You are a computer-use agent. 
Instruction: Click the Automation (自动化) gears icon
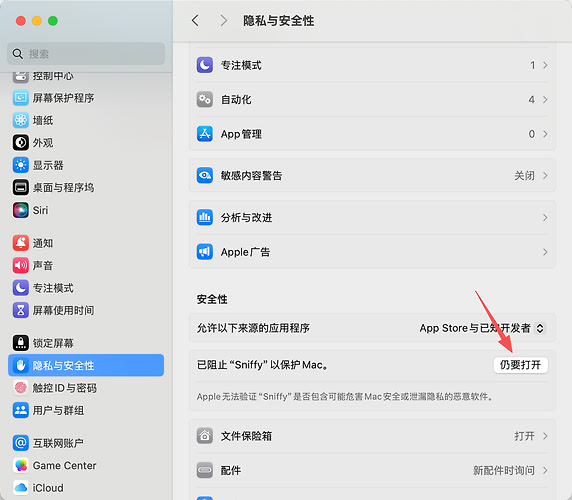click(x=205, y=100)
